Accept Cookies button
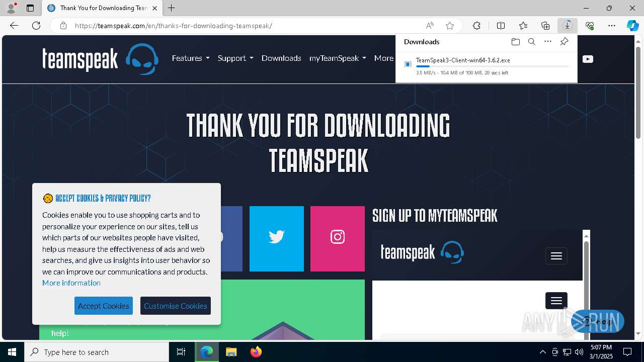The width and height of the screenshot is (644, 362). coord(104,306)
